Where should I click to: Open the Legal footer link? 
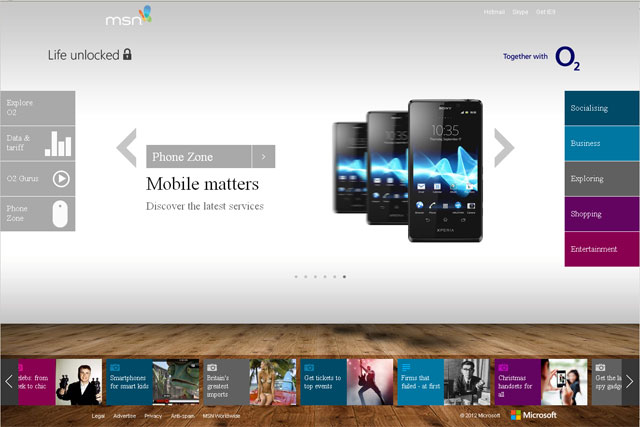click(98, 416)
